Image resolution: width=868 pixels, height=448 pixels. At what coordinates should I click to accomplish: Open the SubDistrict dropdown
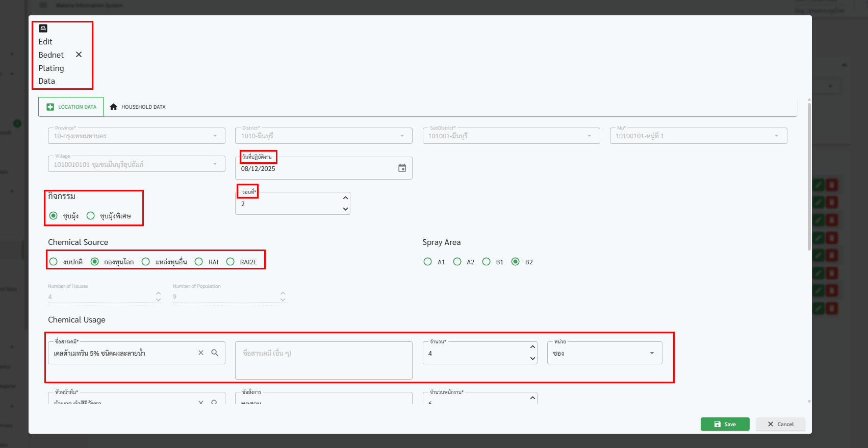click(589, 136)
